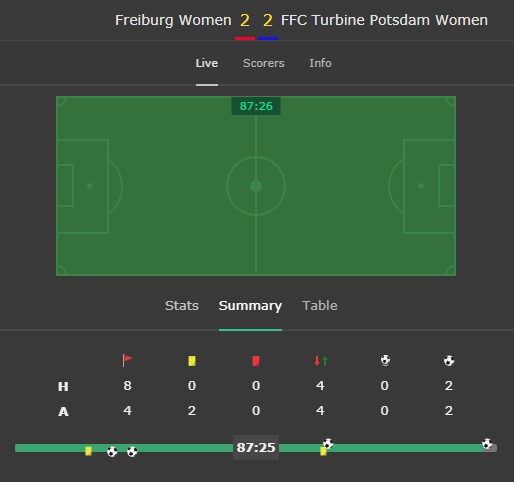Click the goals football icon header

[449, 361]
